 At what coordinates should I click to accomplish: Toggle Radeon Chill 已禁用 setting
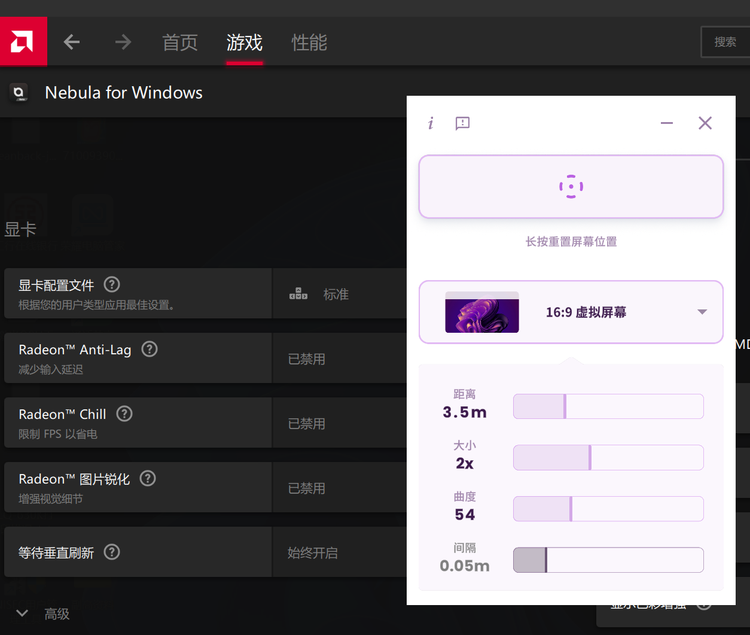click(307, 424)
